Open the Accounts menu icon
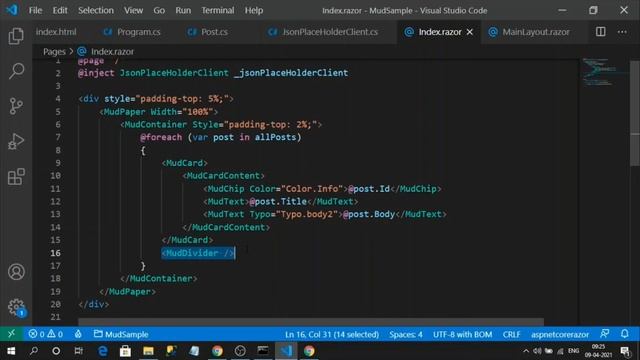 pos(16,272)
